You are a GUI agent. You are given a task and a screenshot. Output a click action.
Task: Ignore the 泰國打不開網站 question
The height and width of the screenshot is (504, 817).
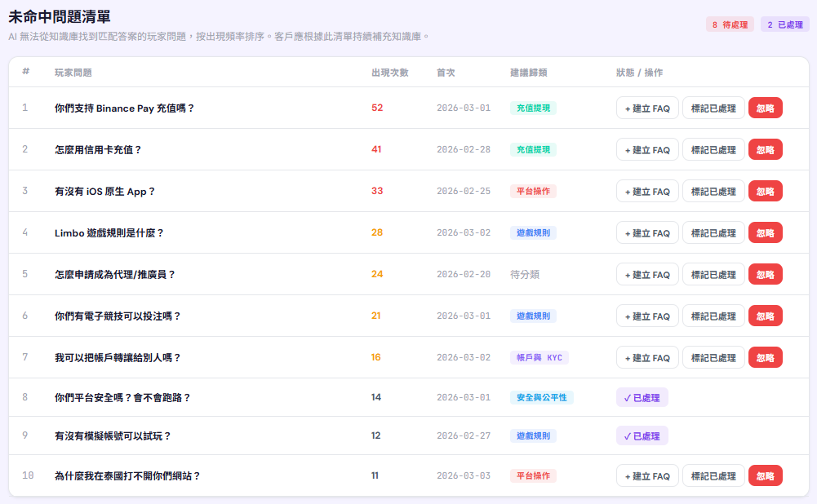pos(765,475)
